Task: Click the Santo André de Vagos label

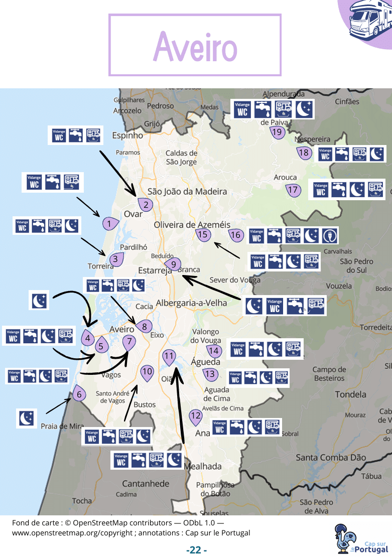Action: (112, 397)
